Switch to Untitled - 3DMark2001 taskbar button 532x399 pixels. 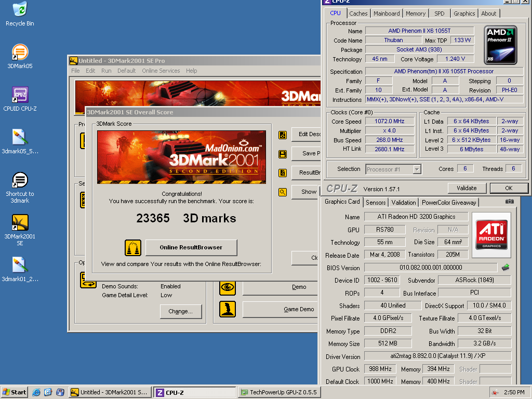[x=110, y=393]
